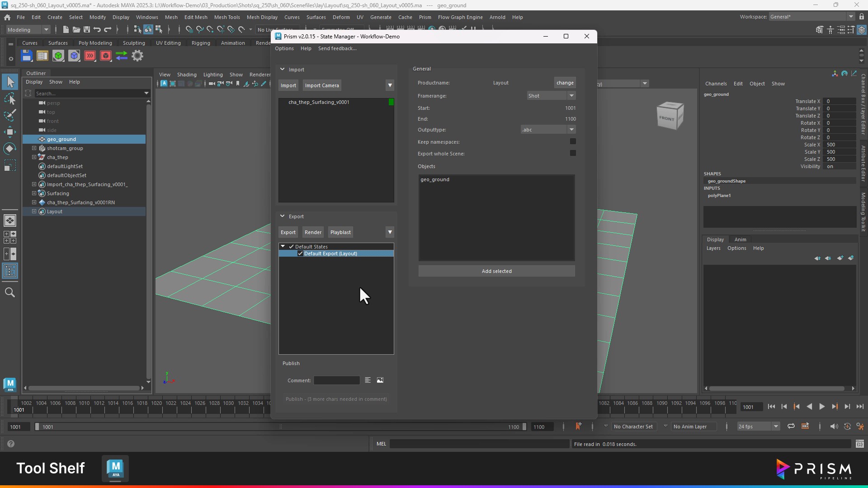Uncheck Default Export (Layout) state
The height and width of the screenshot is (488, 868).
pyautogui.click(x=300, y=253)
